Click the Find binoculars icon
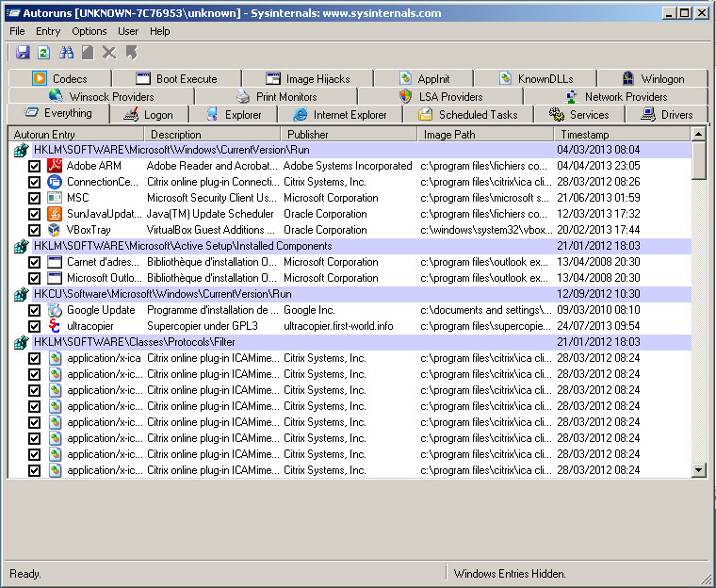The image size is (716, 588). (66, 53)
